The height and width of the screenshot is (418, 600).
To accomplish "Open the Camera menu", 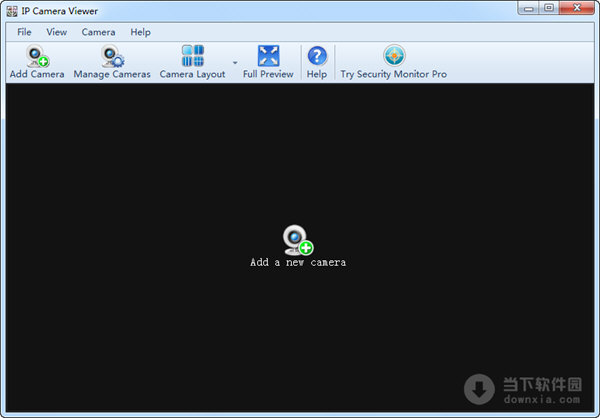I will (x=98, y=32).
